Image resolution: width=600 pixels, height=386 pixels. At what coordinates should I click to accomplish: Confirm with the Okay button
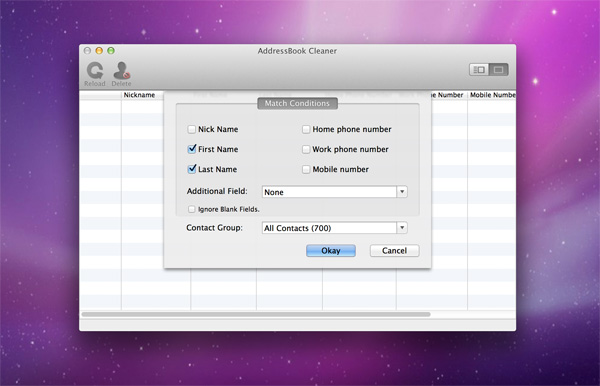(331, 251)
